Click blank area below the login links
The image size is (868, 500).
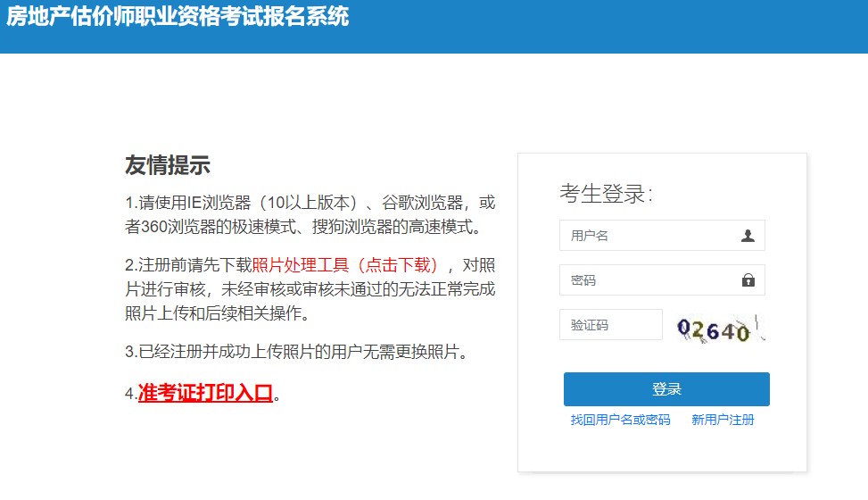(x=662, y=451)
